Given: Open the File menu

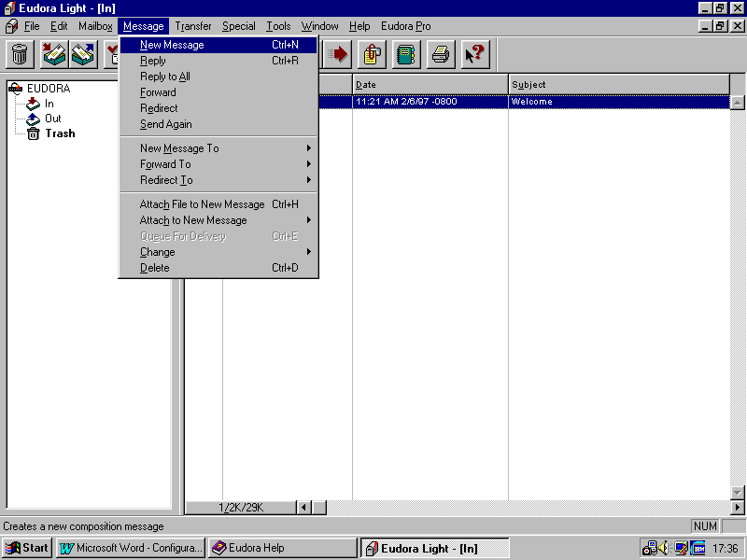Looking at the screenshot, I should [x=32, y=26].
